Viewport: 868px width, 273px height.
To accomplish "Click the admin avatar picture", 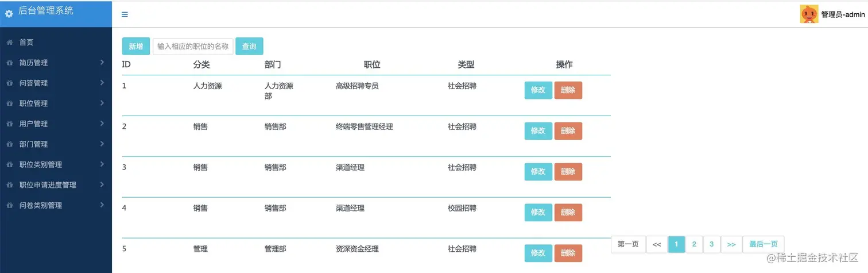I will pos(809,14).
